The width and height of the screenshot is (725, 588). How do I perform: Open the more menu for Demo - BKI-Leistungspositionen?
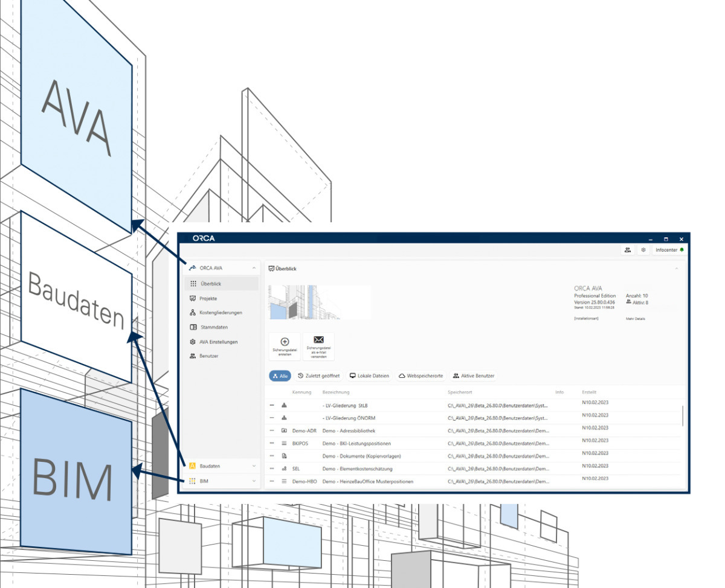click(x=272, y=443)
